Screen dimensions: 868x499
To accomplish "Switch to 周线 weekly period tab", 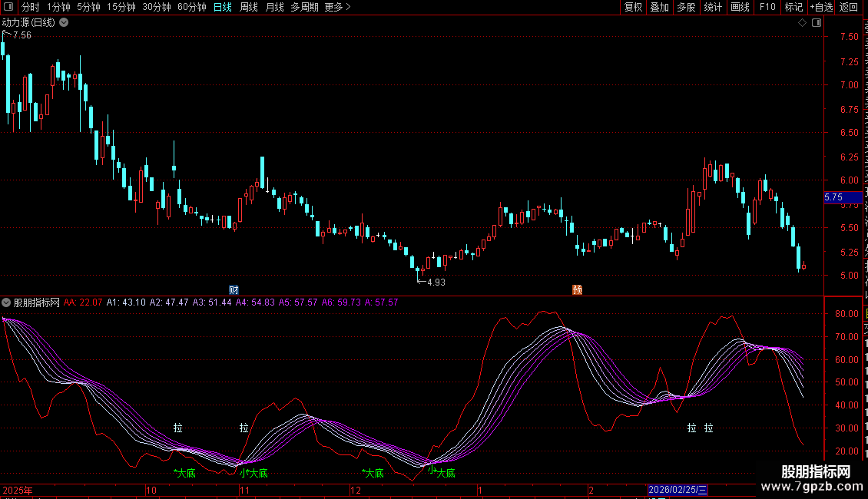I will coord(249,8).
